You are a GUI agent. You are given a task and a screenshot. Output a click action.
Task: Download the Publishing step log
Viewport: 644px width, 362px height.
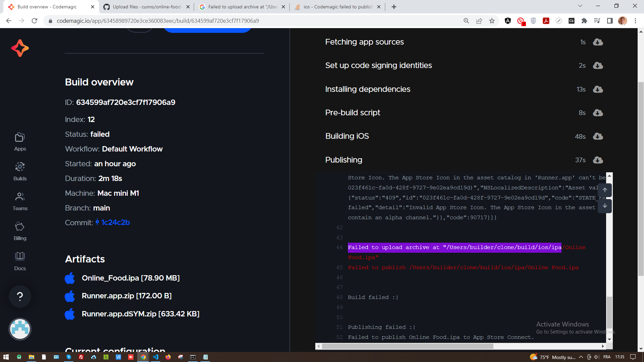[x=598, y=160]
